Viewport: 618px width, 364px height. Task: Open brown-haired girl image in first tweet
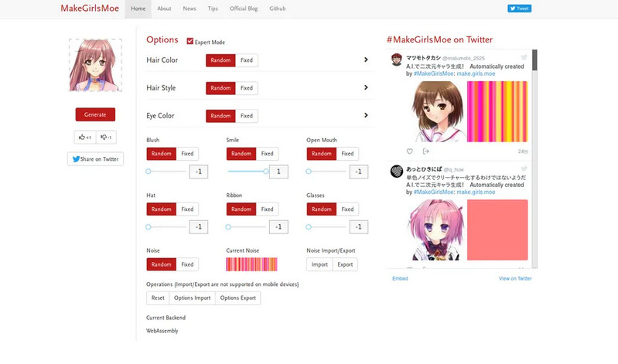click(437, 111)
